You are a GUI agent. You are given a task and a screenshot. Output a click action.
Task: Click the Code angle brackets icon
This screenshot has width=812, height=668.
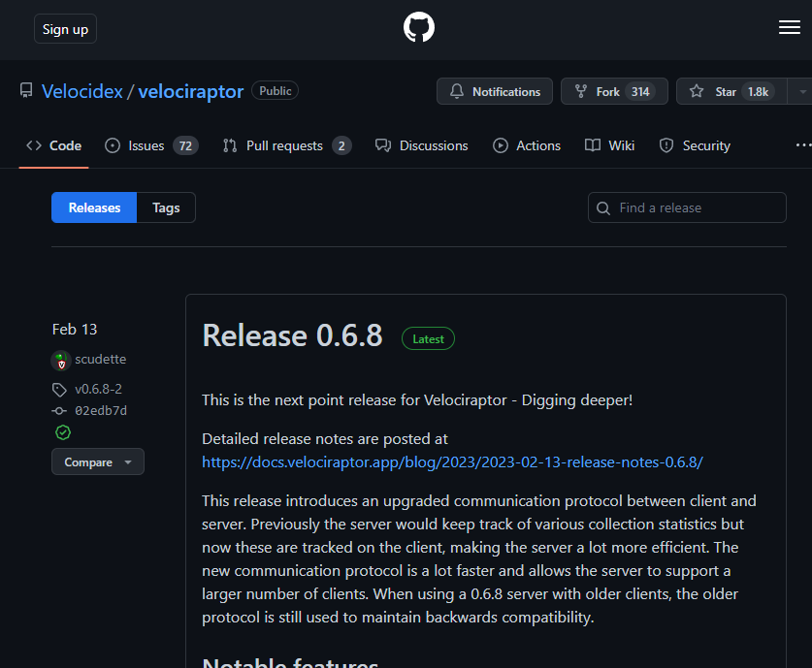coord(34,145)
